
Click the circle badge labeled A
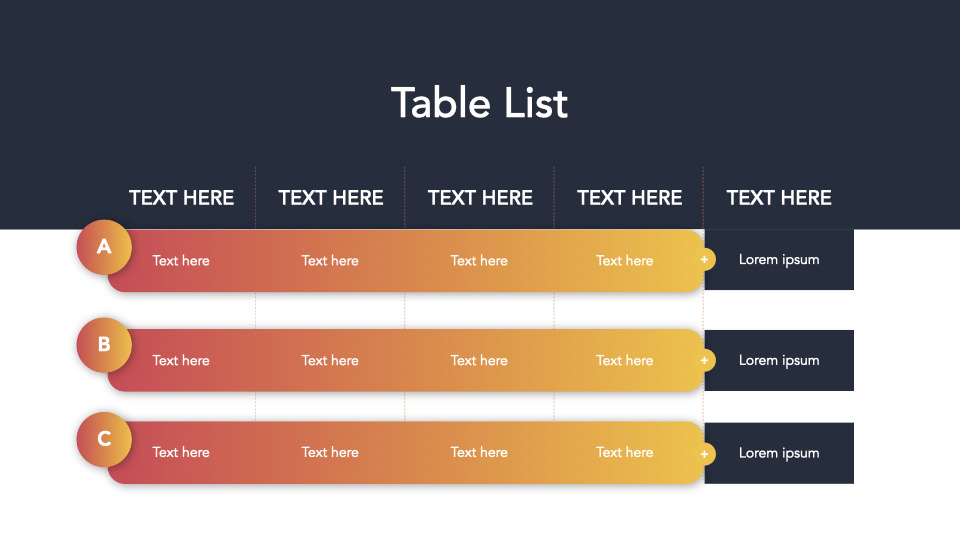[104, 246]
